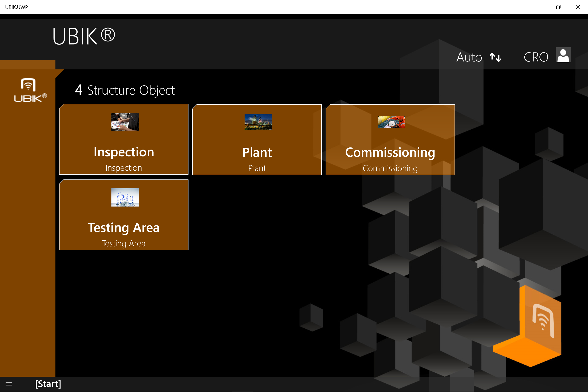Click the UBIK® header title
The height and width of the screenshot is (392, 588).
(84, 37)
